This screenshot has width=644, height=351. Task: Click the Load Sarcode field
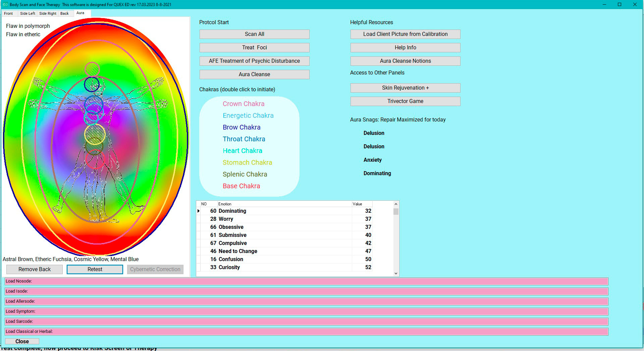tap(307, 321)
